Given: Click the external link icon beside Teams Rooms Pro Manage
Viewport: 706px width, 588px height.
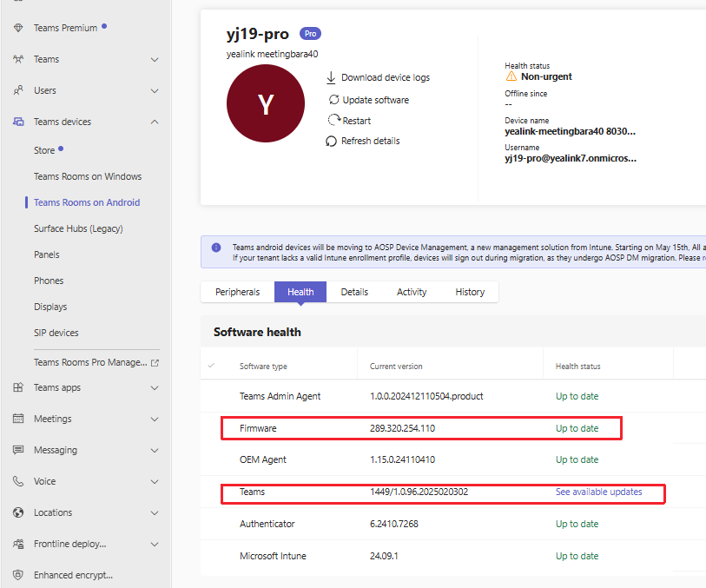Looking at the screenshot, I should coord(155,363).
